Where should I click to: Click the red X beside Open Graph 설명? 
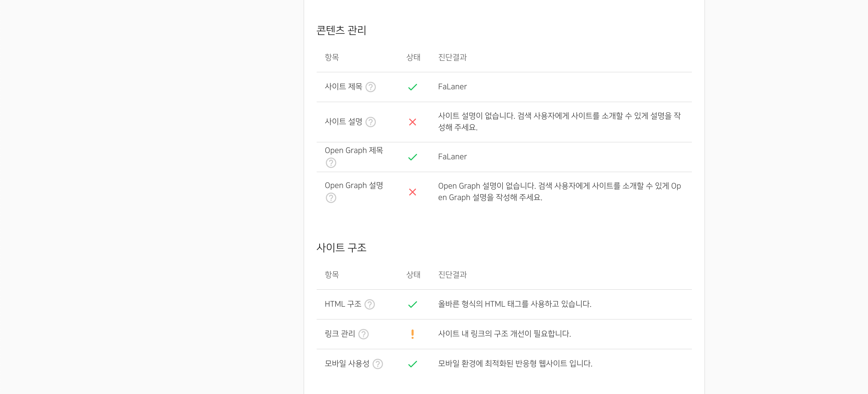pyautogui.click(x=413, y=192)
